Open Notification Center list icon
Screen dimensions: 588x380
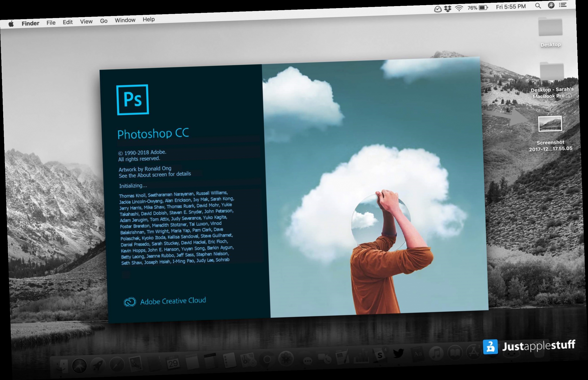click(x=563, y=5)
